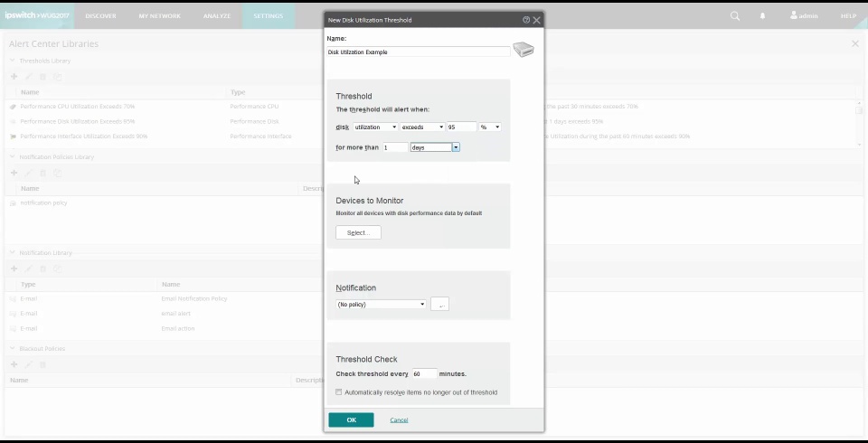The height and width of the screenshot is (443, 868).
Task: Close the Alert Center Libraries panel
Action: click(x=854, y=43)
